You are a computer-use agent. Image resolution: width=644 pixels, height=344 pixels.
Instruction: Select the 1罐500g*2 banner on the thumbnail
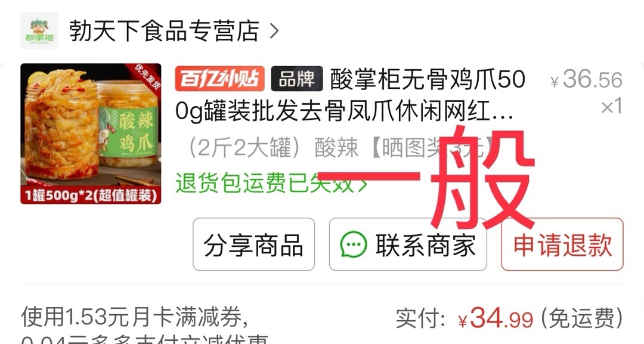(x=91, y=195)
